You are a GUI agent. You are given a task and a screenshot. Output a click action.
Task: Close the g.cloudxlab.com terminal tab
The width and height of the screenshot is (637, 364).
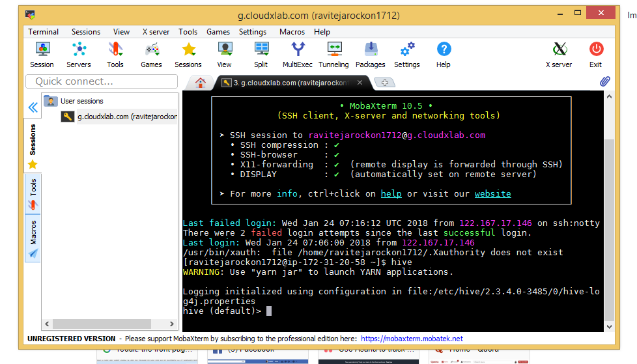point(360,83)
